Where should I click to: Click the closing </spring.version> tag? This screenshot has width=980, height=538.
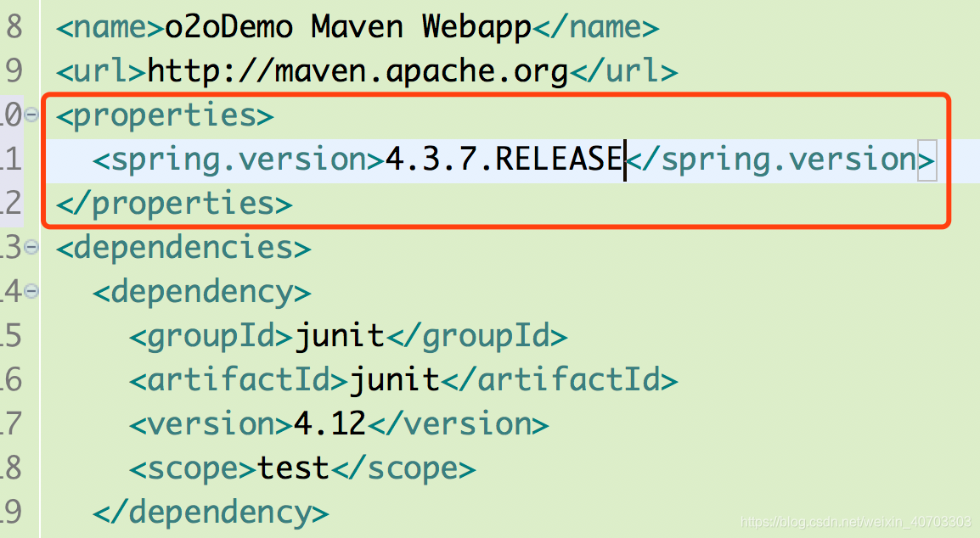(x=780, y=160)
